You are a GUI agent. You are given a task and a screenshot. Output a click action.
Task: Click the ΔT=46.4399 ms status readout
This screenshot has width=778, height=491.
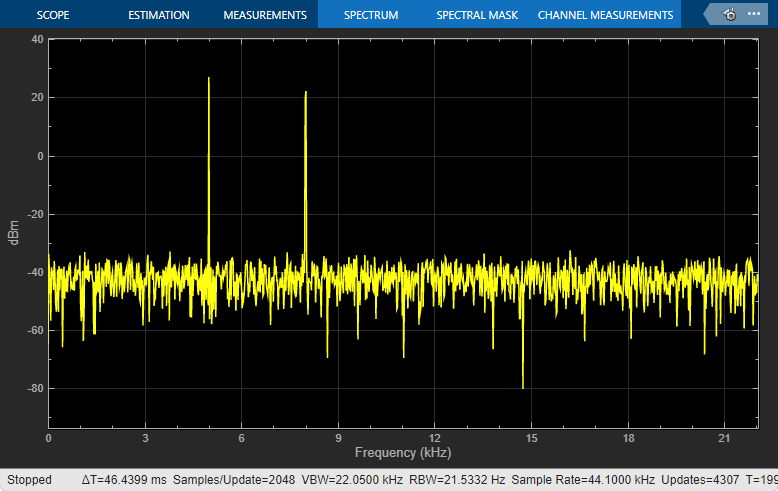point(124,480)
